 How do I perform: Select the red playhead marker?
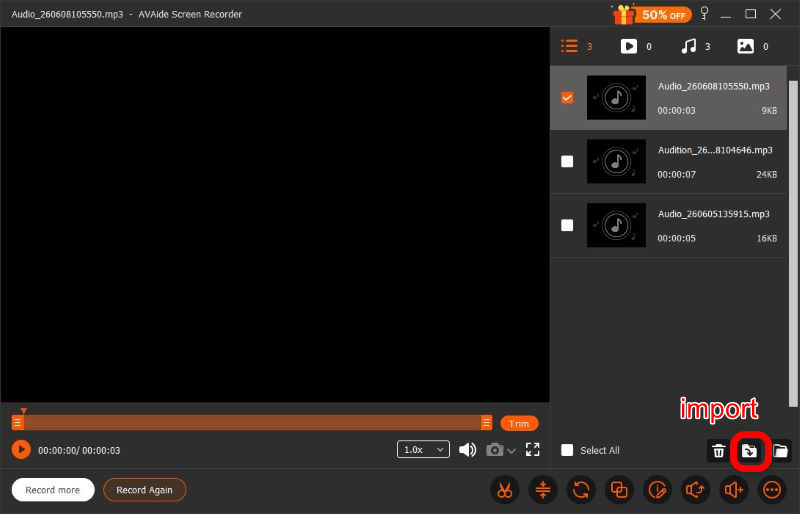click(x=23, y=411)
